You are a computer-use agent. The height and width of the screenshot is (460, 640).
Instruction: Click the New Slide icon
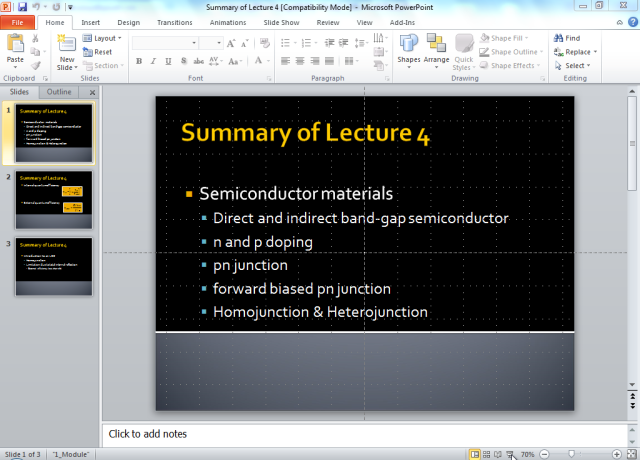(67, 44)
